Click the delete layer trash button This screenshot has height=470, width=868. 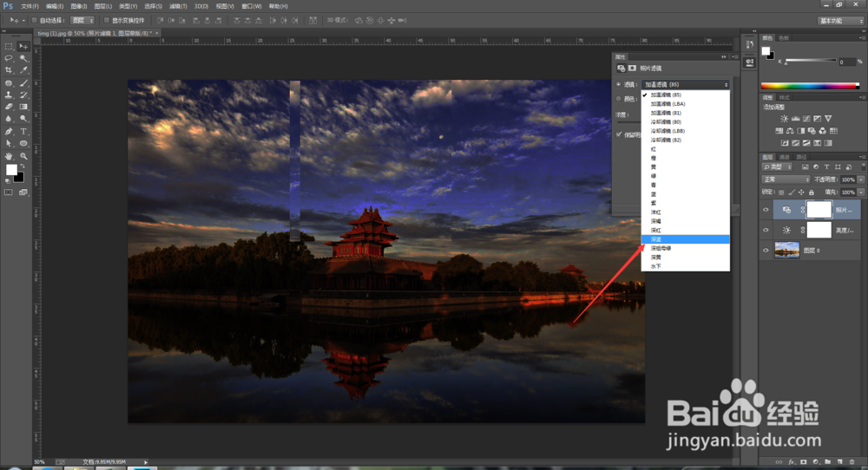pyautogui.click(x=852, y=461)
